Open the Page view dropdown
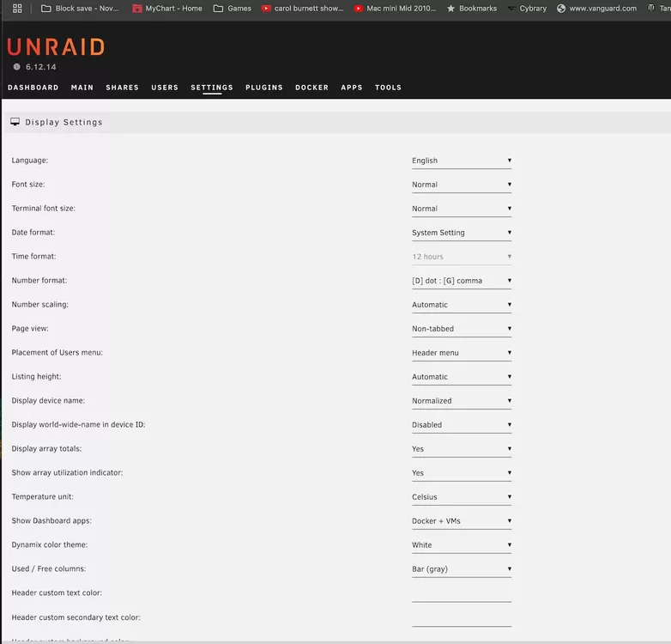 [462, 328]
